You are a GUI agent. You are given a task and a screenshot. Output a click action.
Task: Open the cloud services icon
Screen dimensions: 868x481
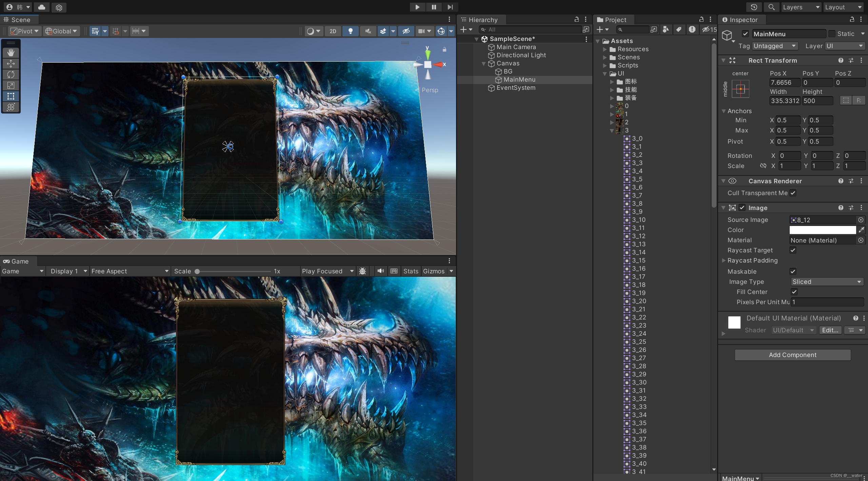click(x=42, y=7)
